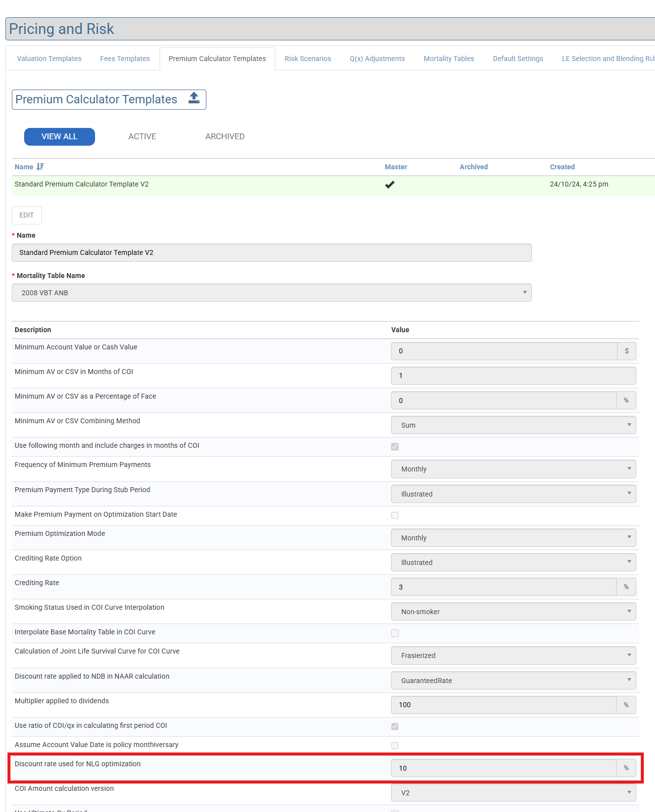The height and width of the screenshot is (812, 655).
Task: Switch to the Risk Scenarios tab
Action: 308,59
